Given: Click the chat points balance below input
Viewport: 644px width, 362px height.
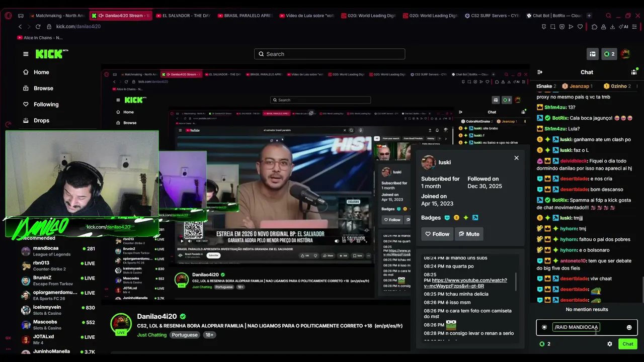Looking at the screenshot, I should click(545, 344).
